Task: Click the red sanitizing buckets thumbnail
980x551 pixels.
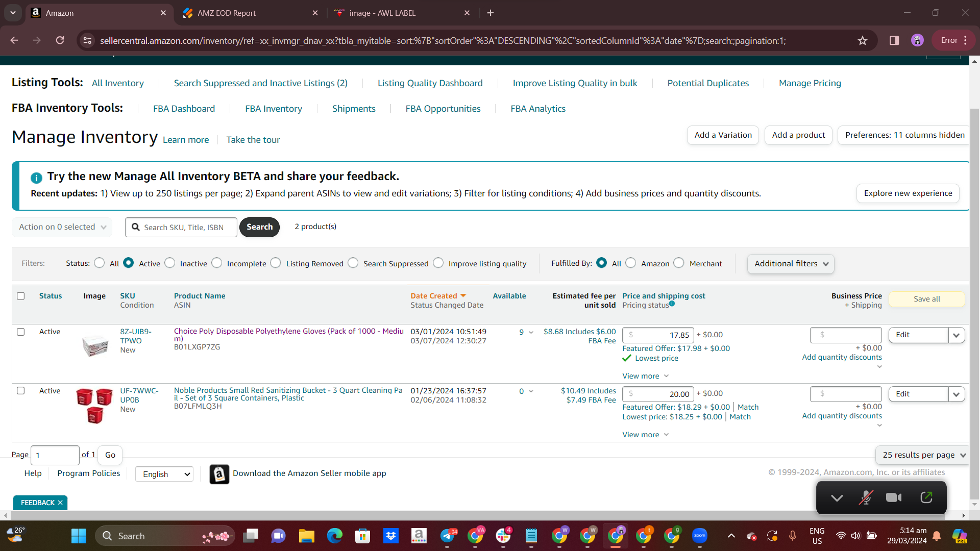Action: [94, 406]
